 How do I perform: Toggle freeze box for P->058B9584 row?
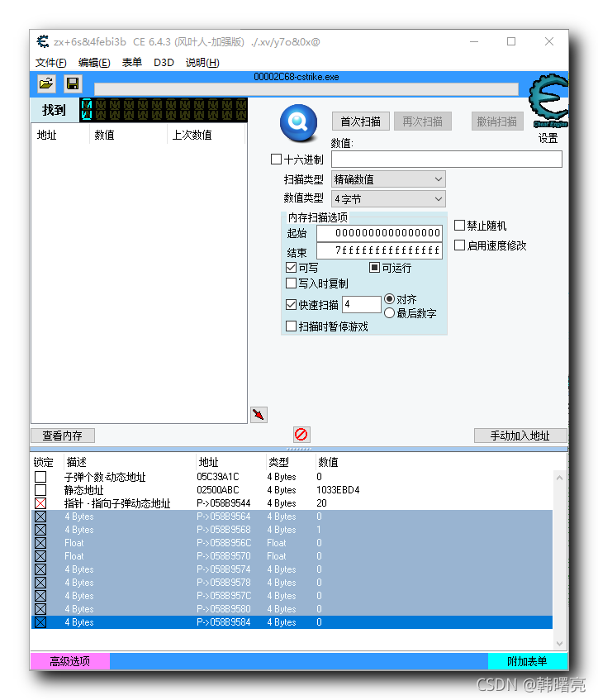[40, 622]
